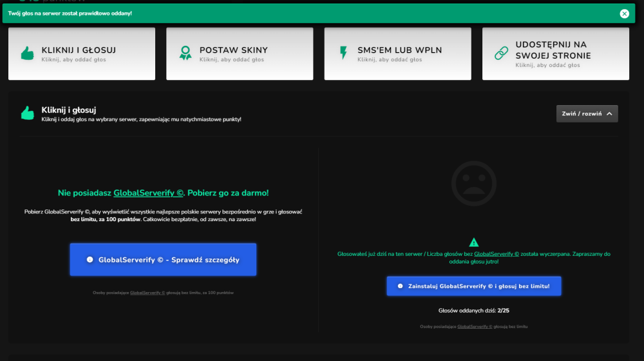Click the green warning triangle icon
Screen dimensions: 644x361
coord(473,242)
